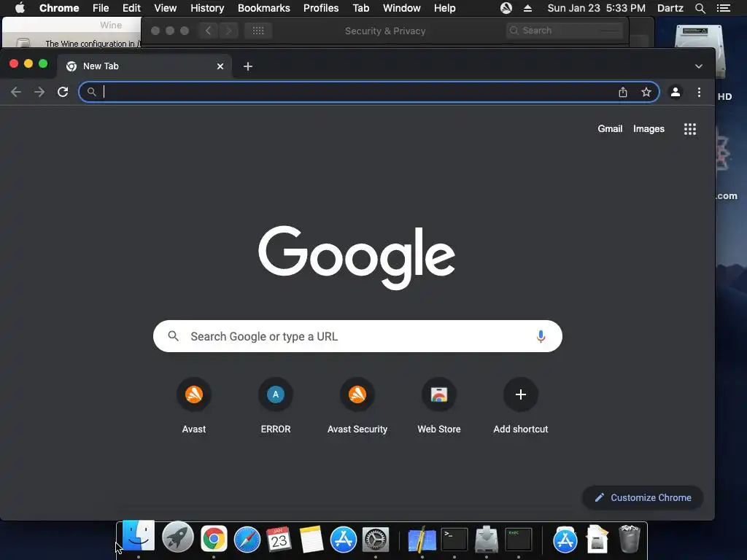Bookmark this tab with the star icon
The image size is (747, 560).
(646, 92)
